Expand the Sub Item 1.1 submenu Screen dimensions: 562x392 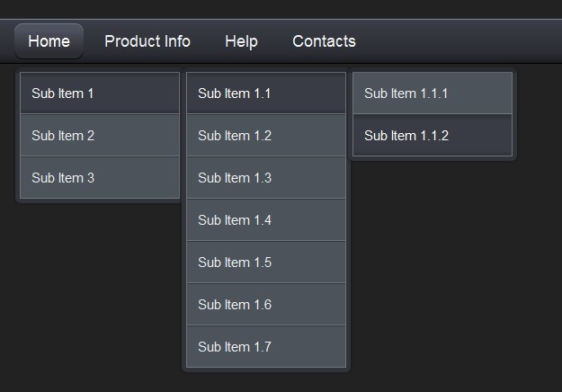(x=266, y=94)
